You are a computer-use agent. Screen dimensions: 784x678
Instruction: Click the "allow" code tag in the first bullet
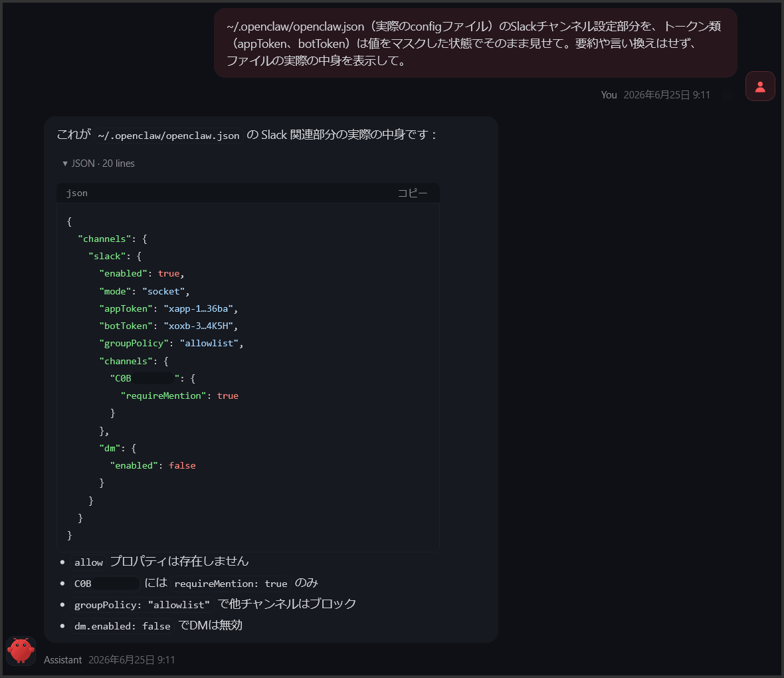point(88,562)
